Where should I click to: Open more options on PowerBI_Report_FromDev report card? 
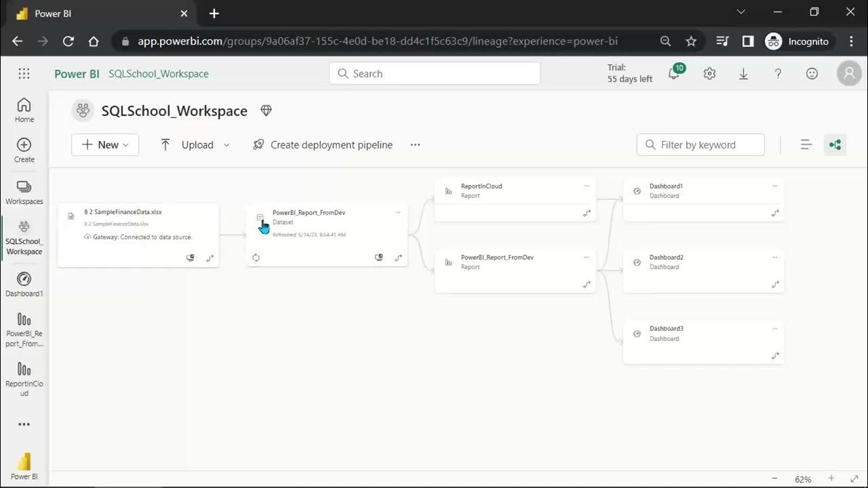(x=587, y=257)
